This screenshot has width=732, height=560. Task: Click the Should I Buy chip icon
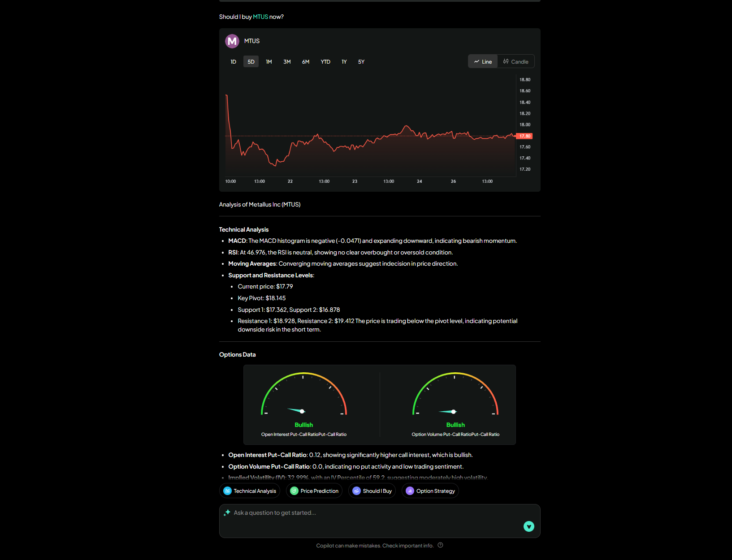click(356, 491)
